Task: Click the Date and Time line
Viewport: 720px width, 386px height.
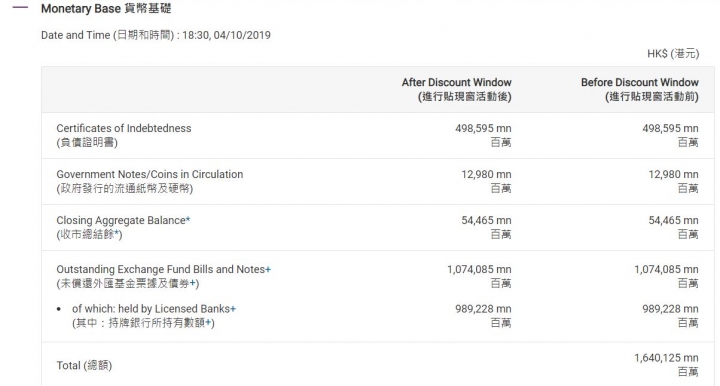Action: 156,35
